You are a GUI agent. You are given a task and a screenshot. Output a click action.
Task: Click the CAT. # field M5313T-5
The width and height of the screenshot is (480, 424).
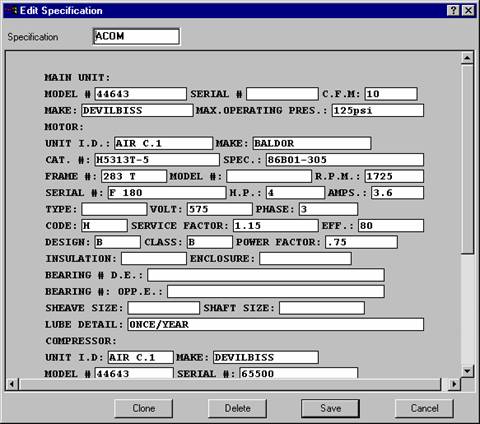pyautogui.click(x=157, y=160)
